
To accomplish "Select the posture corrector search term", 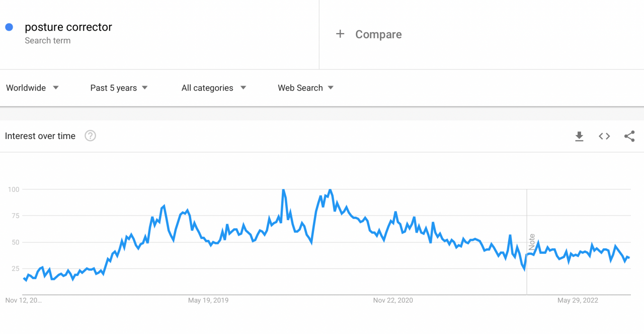I will click(68, 27).
